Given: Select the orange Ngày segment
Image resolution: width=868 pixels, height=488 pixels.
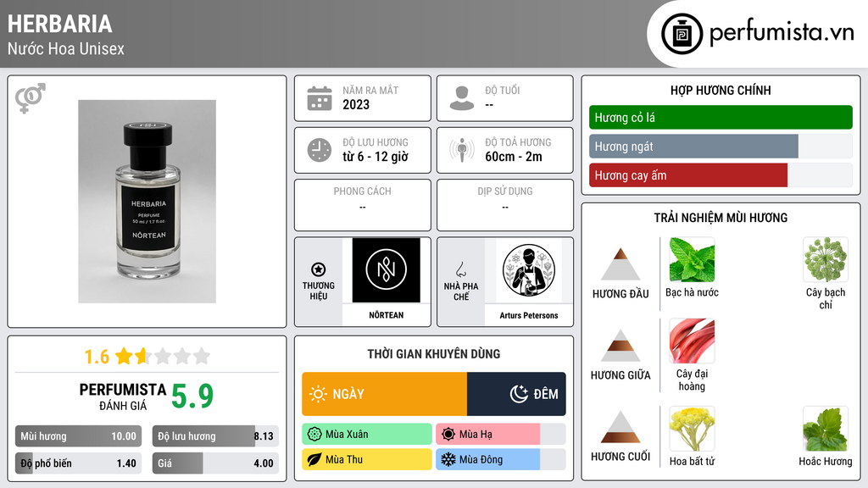Looking at the screenshot, I should click(384, 394).
